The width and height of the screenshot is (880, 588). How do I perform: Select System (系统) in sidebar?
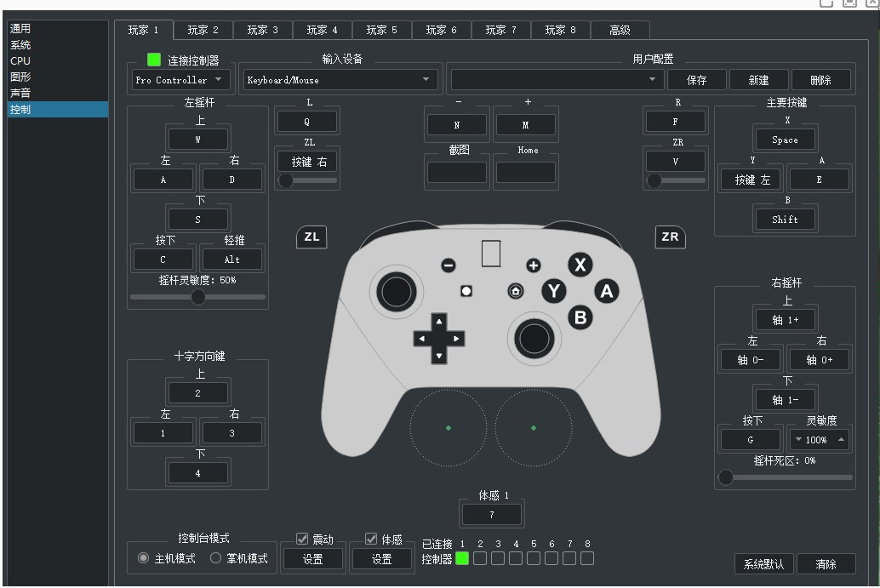coord(57,44)
